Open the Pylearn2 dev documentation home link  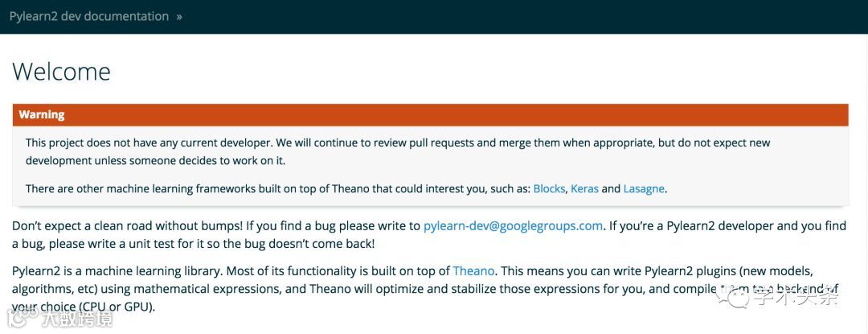pos(88,16)
